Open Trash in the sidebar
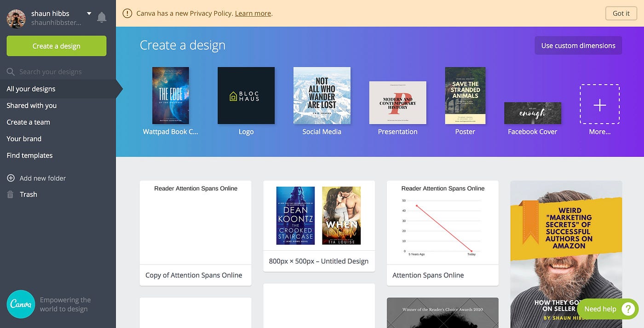Screen dimensions: 644x328 [29, 194]
